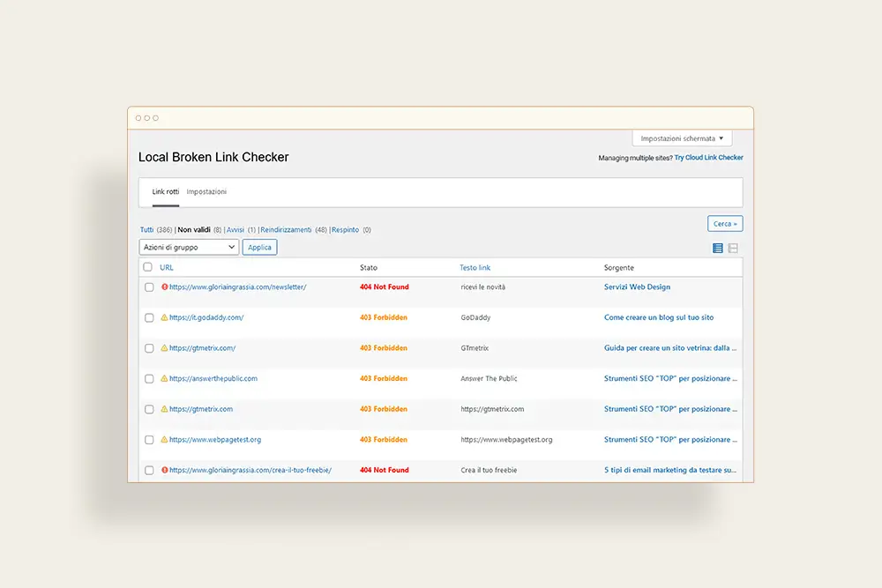This screenshot has height=588, width=882.
Task: Open Try Cloud Link Checker link
Action: 709,158
